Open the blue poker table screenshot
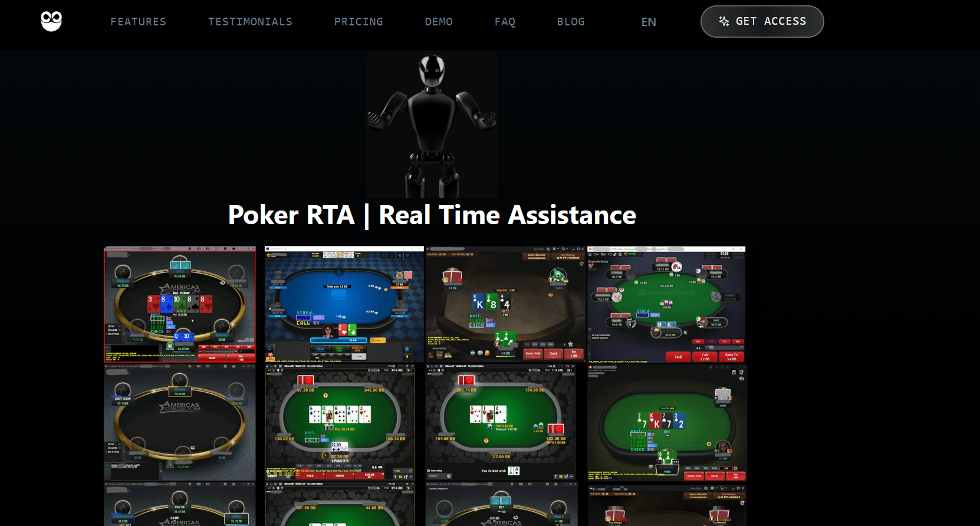980x526 pixels. 344,304
